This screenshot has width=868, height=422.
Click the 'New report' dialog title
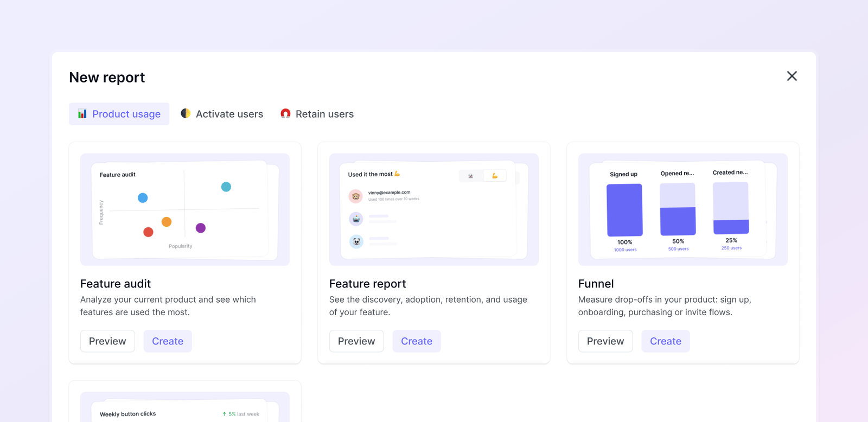(x=107, y=78)
